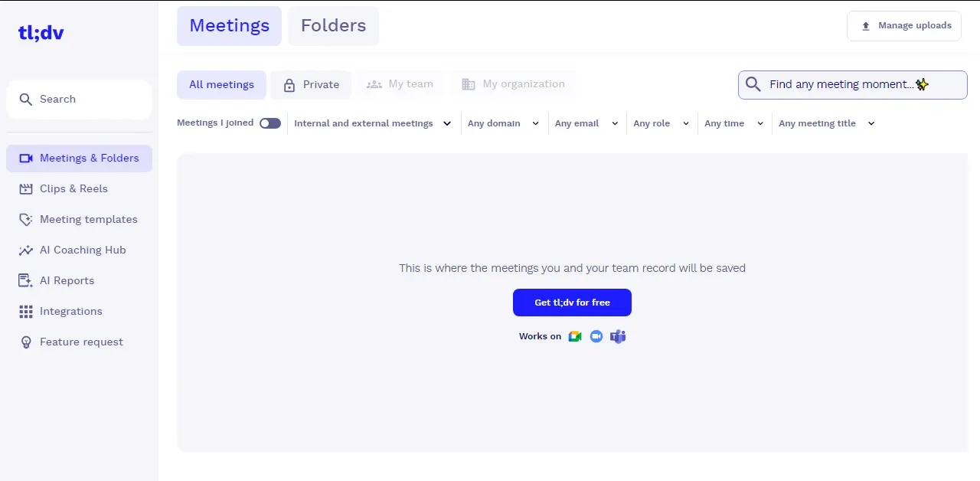The height and width of the screenshot is (481, 980).
Task: Expand Internal and external meetings dropdown
Action: (x=373, y=123)
